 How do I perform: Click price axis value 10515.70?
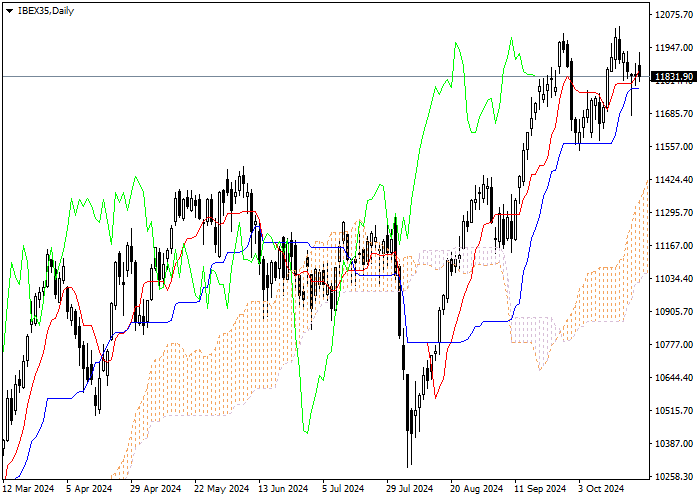click(x=674, y=411)
